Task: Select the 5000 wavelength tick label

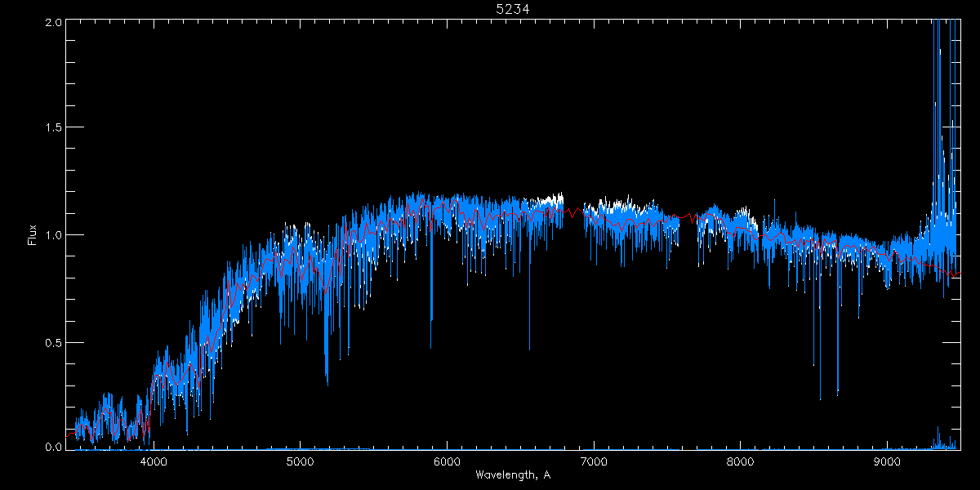Action: (x=301, y=460)
